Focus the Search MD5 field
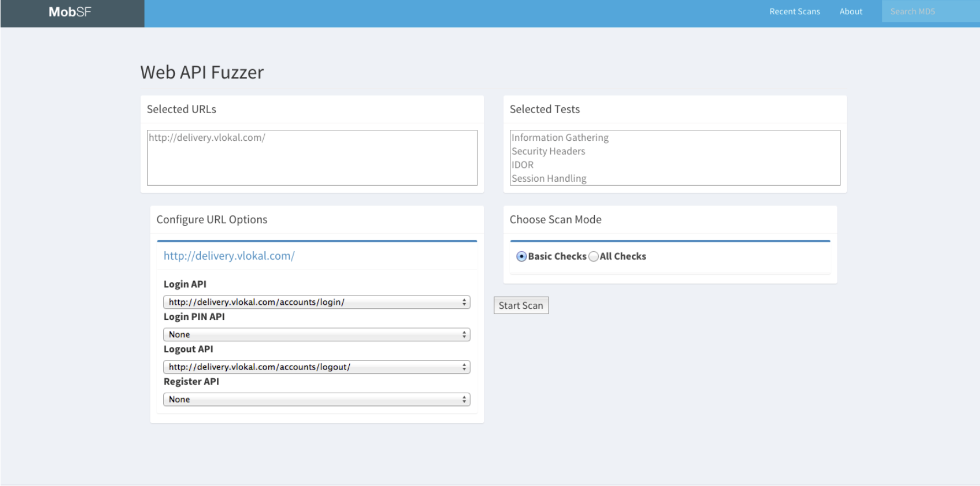 [929, 12]
